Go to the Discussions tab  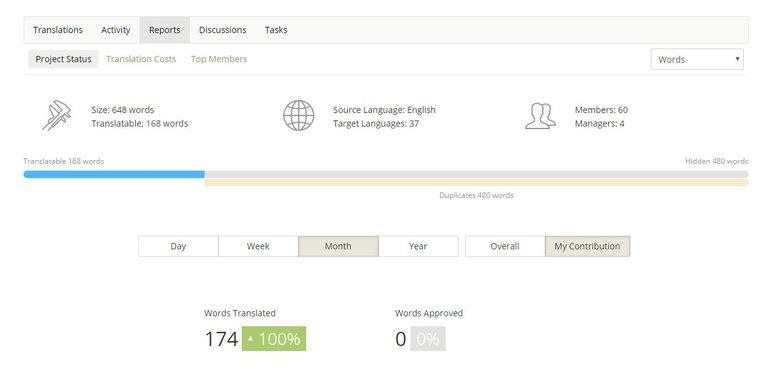point(222,30)
